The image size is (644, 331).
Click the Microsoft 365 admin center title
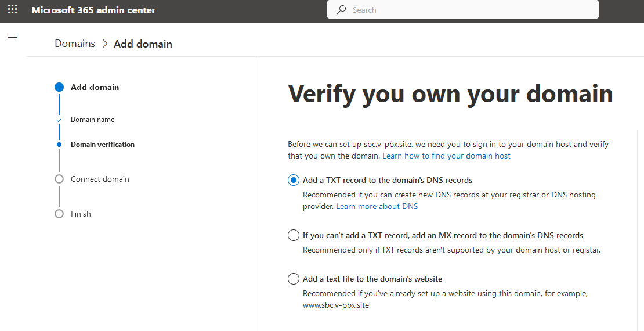pyautogui.click(x=93, y=10)
